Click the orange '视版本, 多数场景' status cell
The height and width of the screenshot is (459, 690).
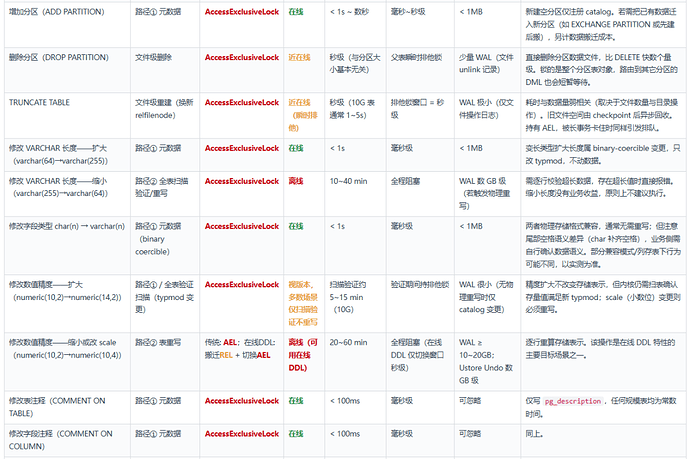[304, 303]
